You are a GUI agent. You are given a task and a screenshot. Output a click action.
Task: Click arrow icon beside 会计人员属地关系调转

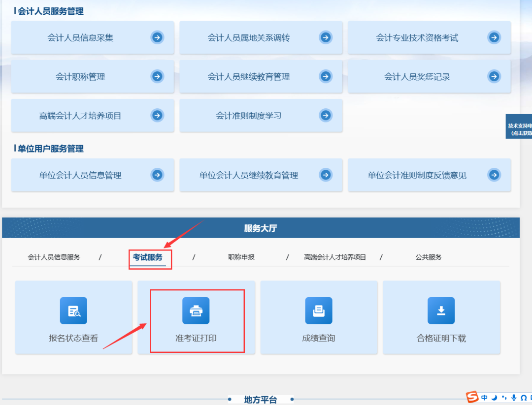tap(326, 37)
